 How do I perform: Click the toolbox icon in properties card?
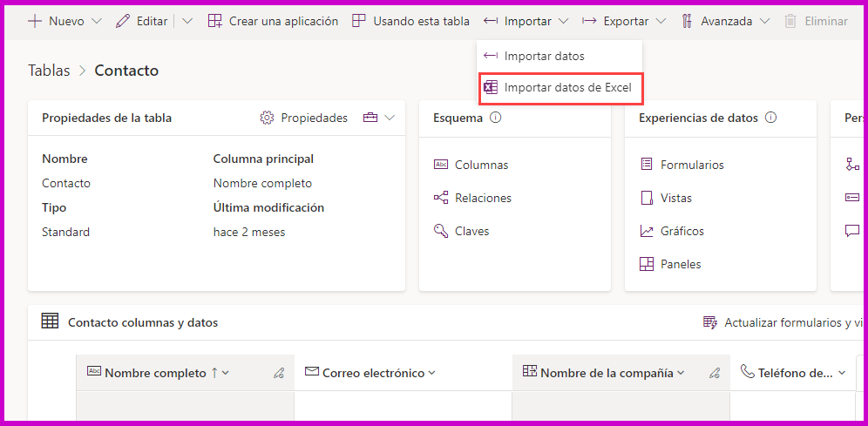(370, 118)
